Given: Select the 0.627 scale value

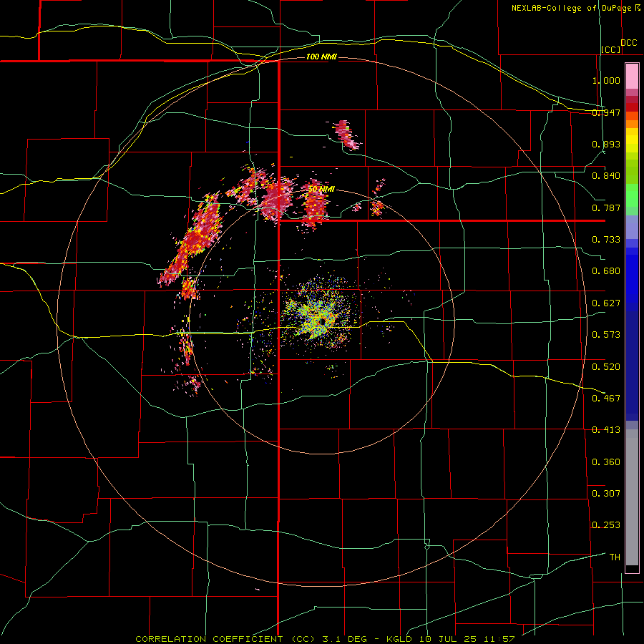Looking at the screenshot, I should click(606, 303).
